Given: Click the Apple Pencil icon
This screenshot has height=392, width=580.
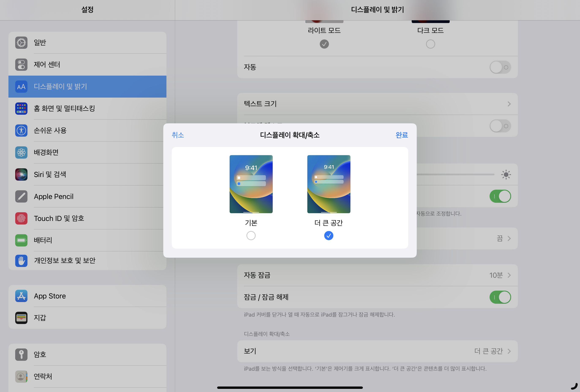Looking at the screenshot, I should click(21, 196).
